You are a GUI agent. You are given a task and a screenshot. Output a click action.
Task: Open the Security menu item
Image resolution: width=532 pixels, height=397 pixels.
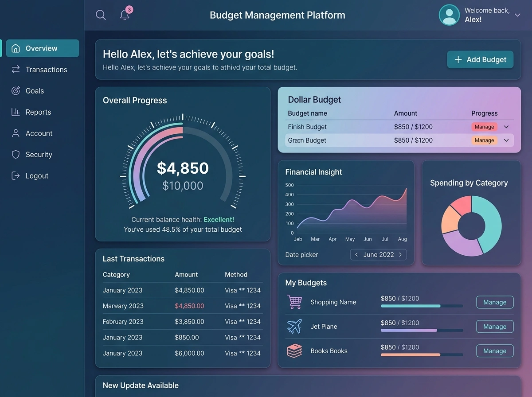pyautogui.click(x=43, y=155)
